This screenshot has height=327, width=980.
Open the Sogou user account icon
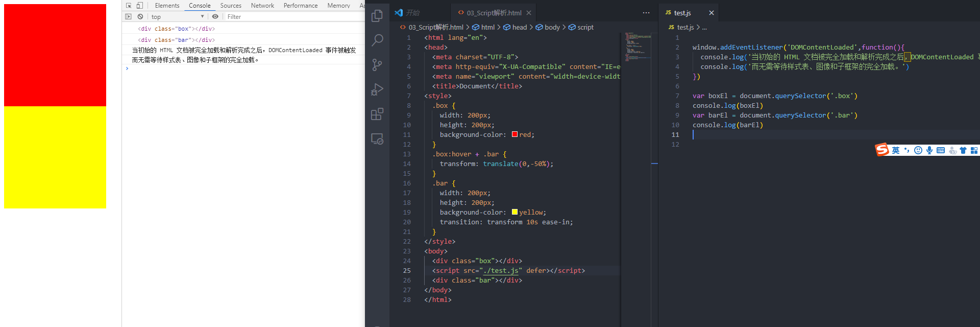(x=952, y=150)
